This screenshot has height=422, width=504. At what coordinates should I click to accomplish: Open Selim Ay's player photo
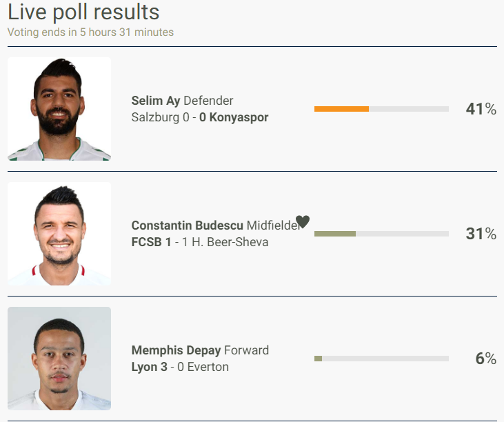point(59,109)
